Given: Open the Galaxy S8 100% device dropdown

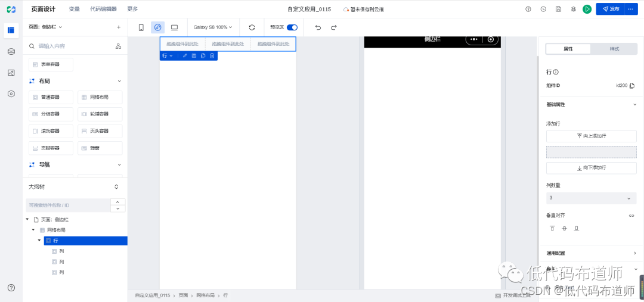Looking at the screenshot, I should pos(213,27).
